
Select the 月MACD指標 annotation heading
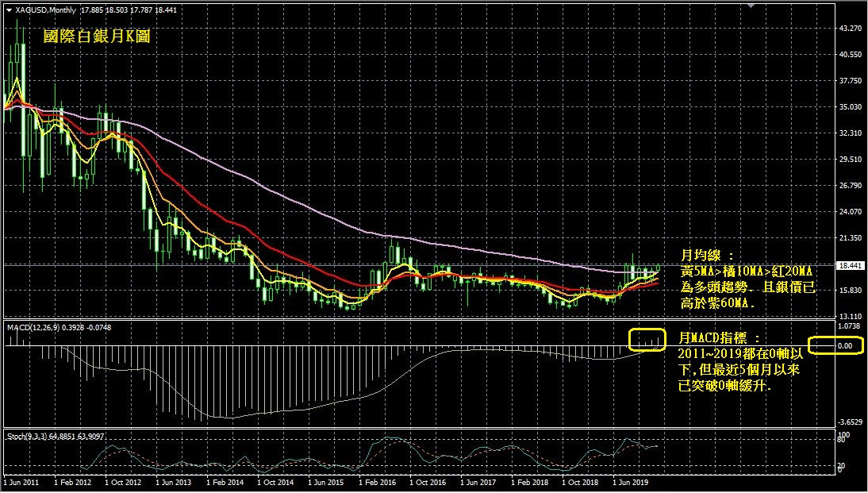tap(720, 337)
